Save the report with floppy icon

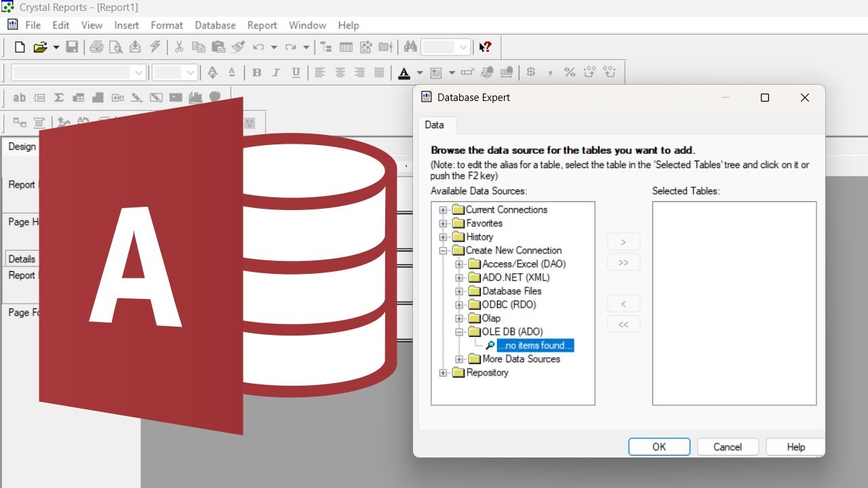coord(72,47)
